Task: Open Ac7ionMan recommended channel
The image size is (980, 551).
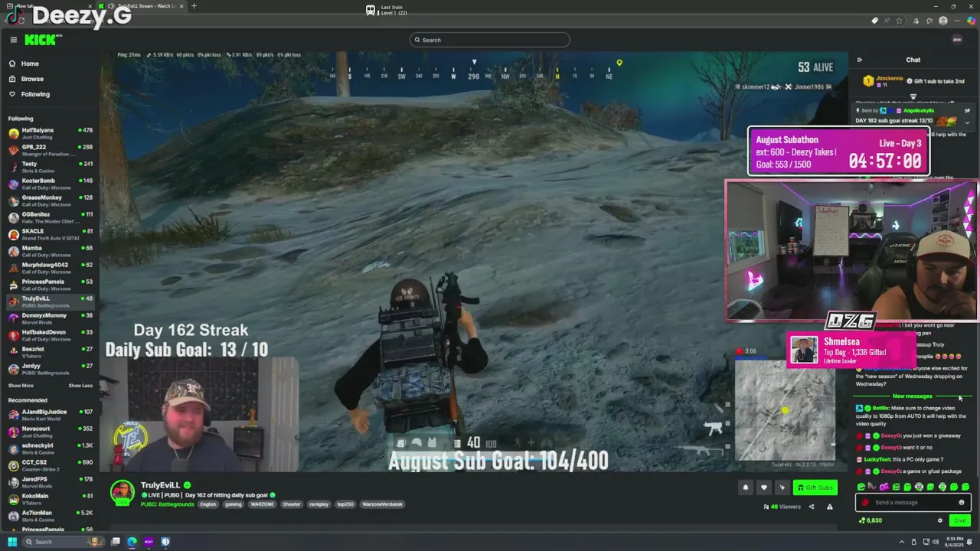Action: tap(51, 516)
